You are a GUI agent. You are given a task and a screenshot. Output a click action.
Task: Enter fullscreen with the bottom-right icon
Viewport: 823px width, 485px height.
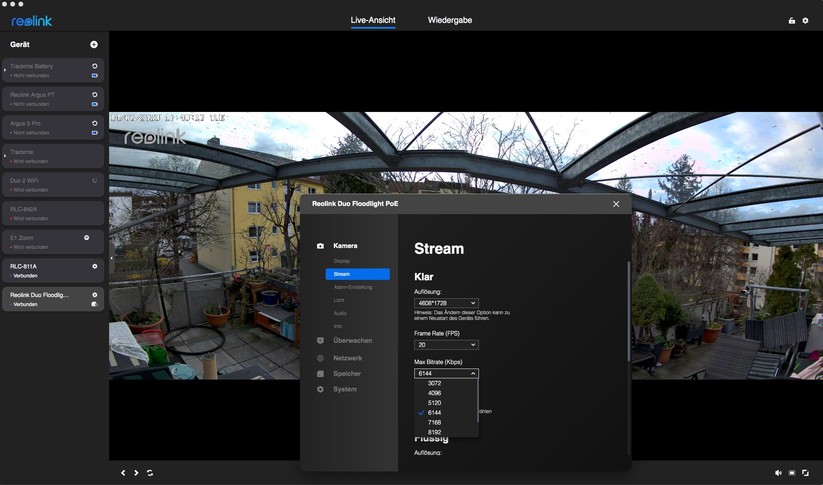805,473
